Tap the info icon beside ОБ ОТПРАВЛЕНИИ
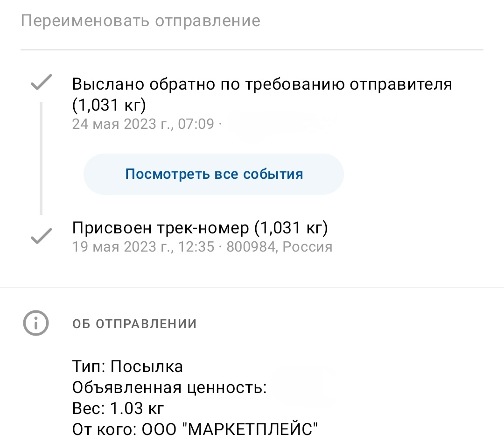 point(35,323)
